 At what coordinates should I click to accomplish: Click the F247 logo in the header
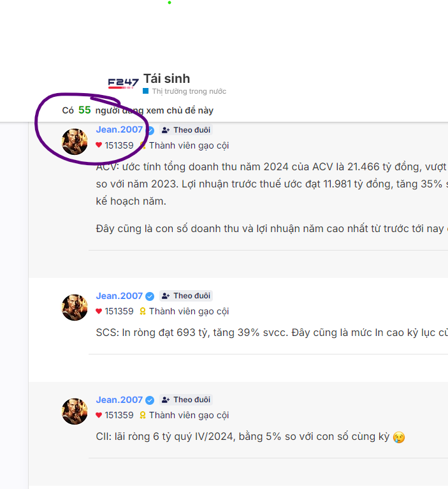pyautogui.click(x=123, y=83)
